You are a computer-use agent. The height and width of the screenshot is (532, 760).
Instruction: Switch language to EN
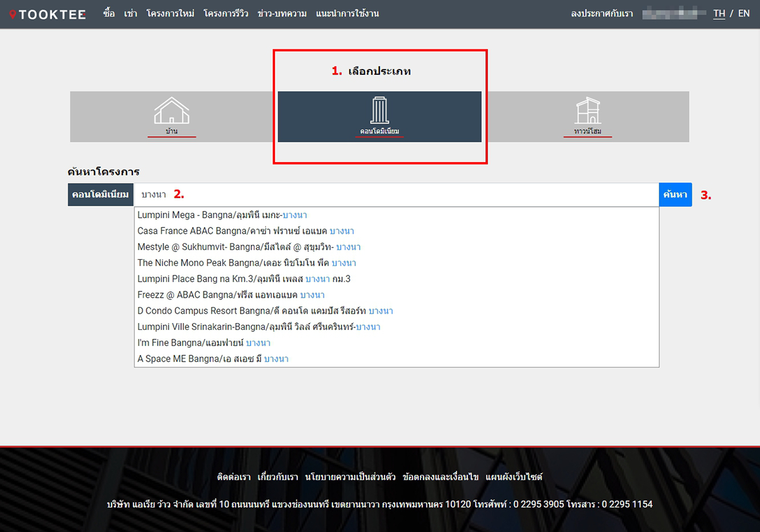click(x=744, y=13)
